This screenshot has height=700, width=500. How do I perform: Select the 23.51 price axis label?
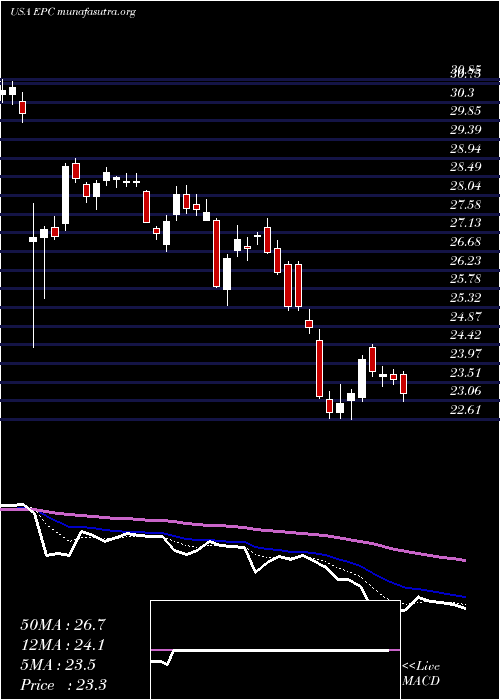466,372
